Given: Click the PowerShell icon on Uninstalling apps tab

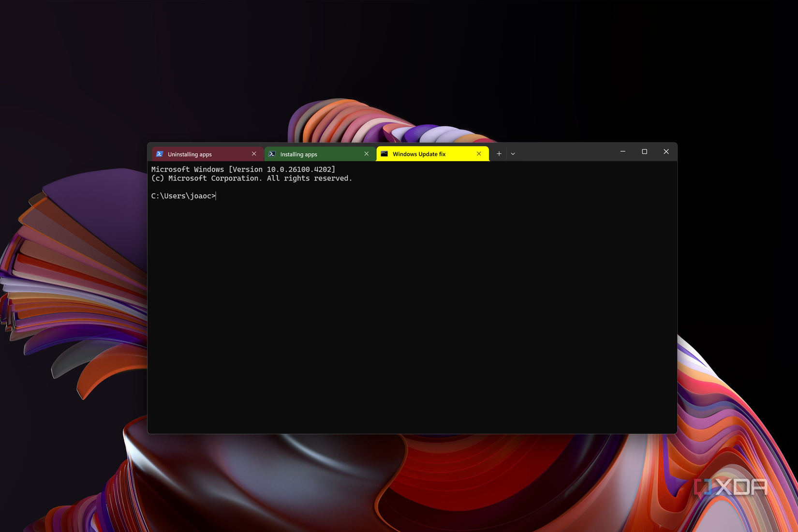Looking at the screenshot, I should (x=160, y=154).
